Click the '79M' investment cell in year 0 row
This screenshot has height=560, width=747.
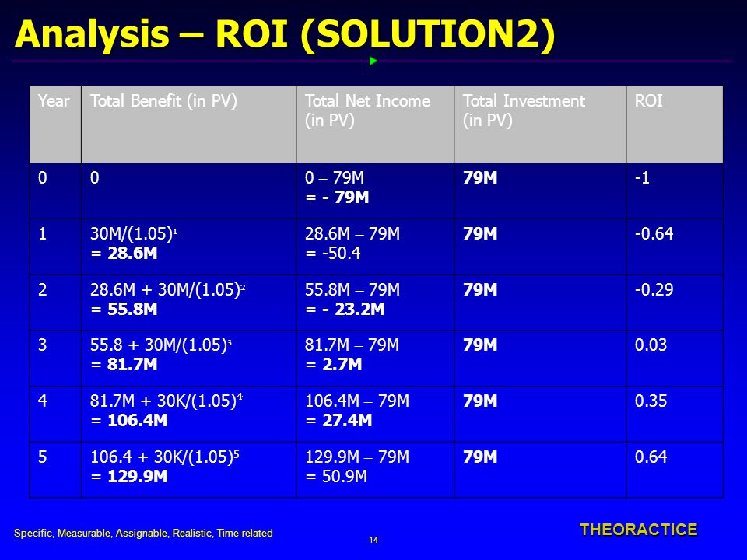point(540,191)
